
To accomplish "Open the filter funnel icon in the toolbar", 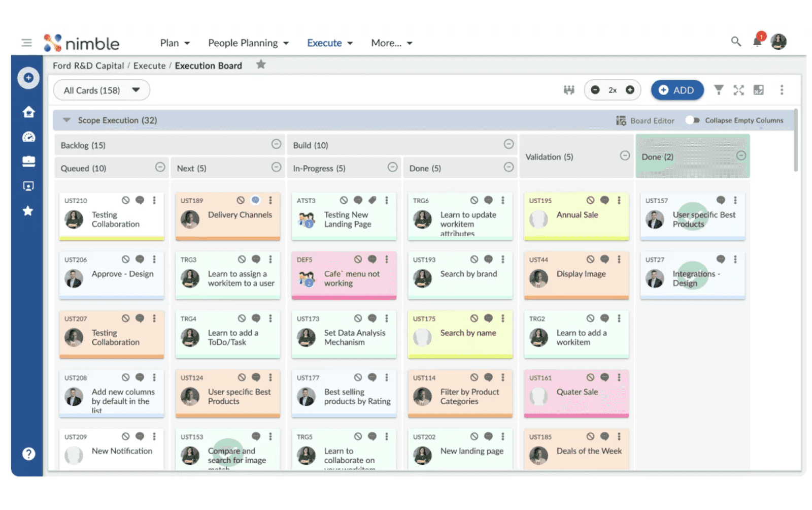I will tap(719, 90).
